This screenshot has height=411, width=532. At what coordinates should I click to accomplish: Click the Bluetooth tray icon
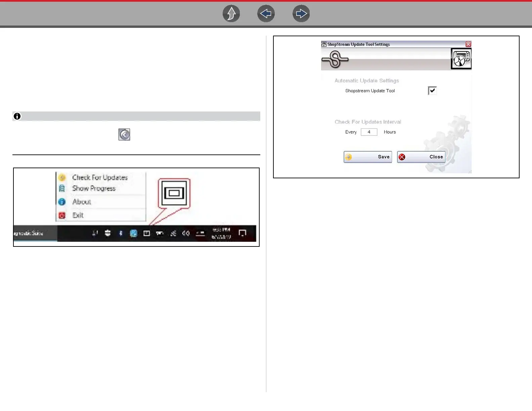121,233
